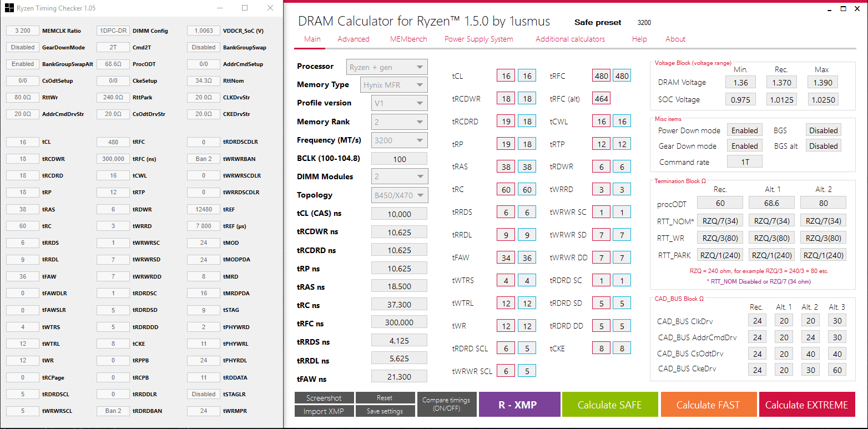The height and width of the screenshot is (429, 868).
Task: Click the GearDownMode field in Timing Checker
Action: [23, 47]
